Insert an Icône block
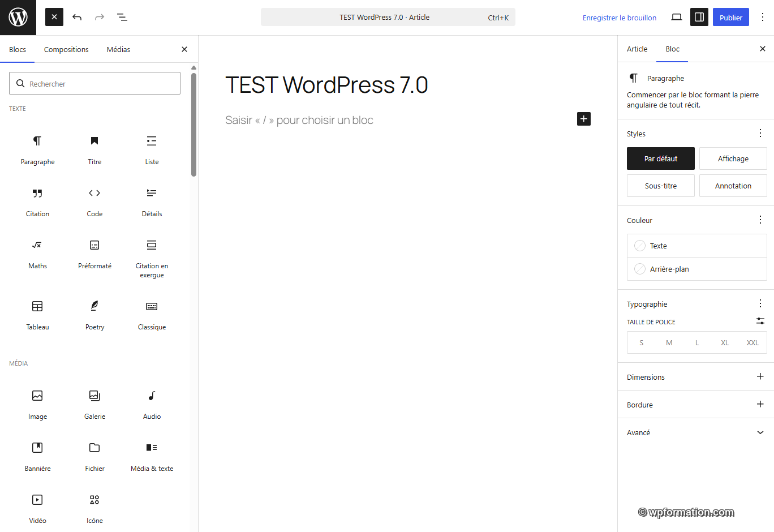Viewport: 774px width, 532px height. 94,508
